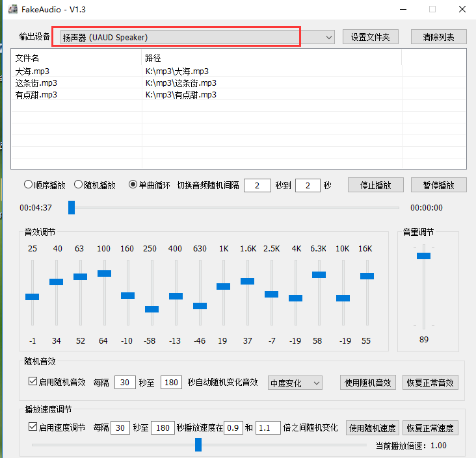Click the speed interval maximum field 180
This screenshot has width=476, height=458.
pos(163,427)
